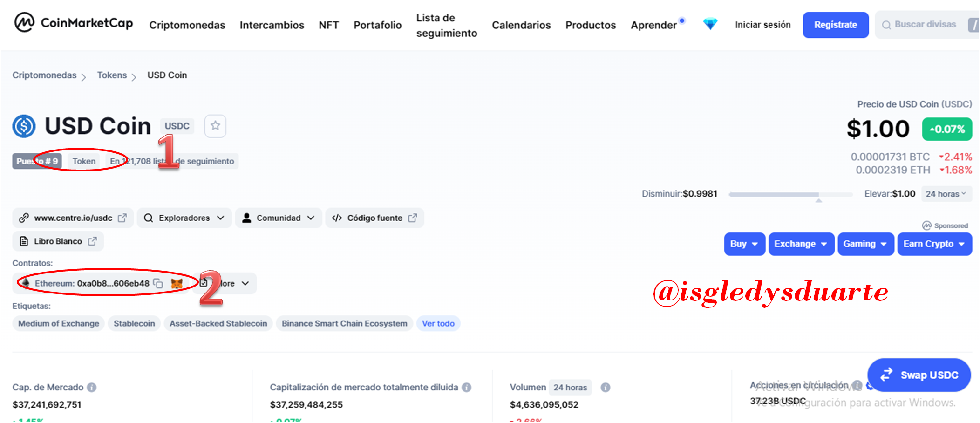The width and height of the screenshot is (980, 423).
Task: Click the diamond rewards icon
Action: point(710,24)
